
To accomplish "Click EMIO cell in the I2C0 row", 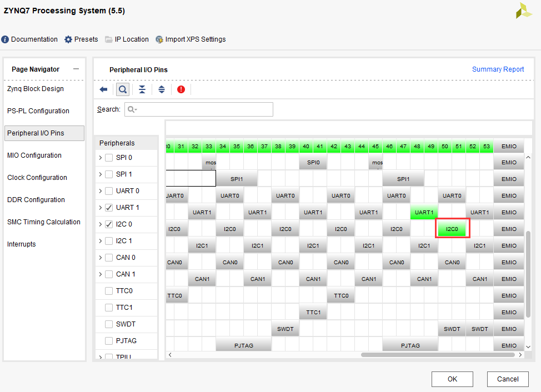I will [x=509, y=229].
